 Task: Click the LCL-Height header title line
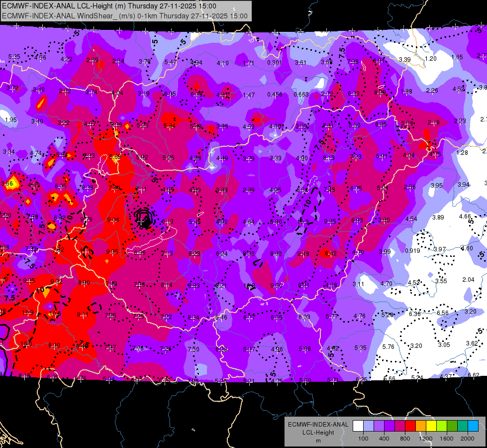click(109, 6)
